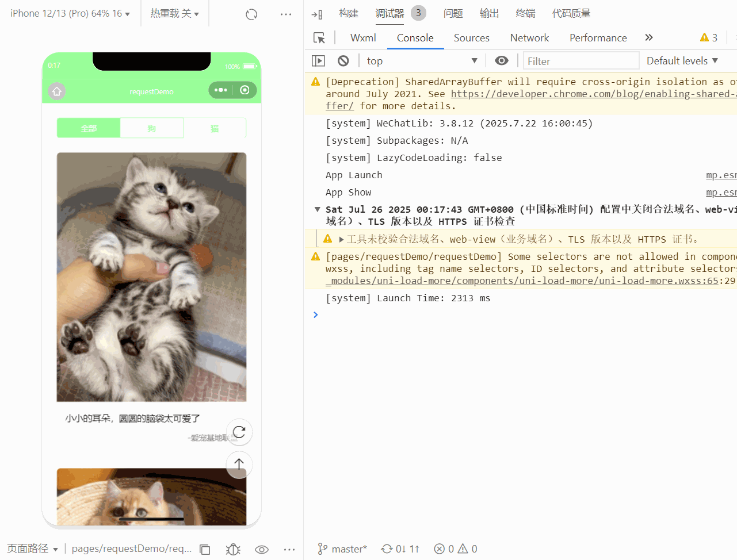Switch to the 构建 tab
This screenshot has height=560, width=737.
[349, 13]
